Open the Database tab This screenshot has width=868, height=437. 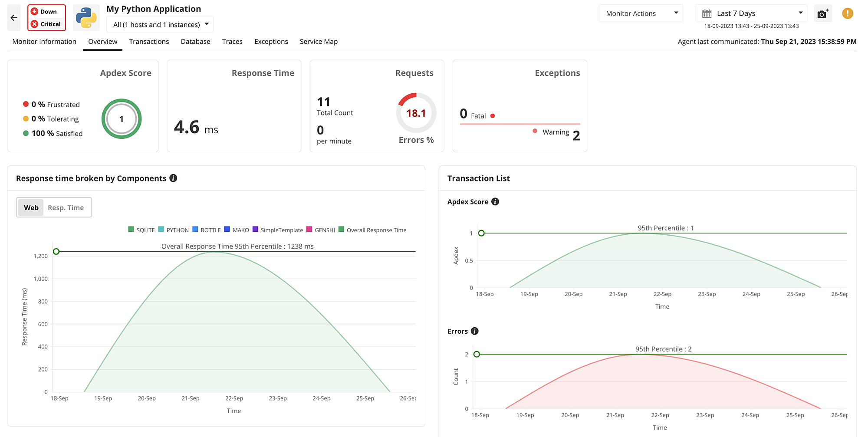pos(195,41)
